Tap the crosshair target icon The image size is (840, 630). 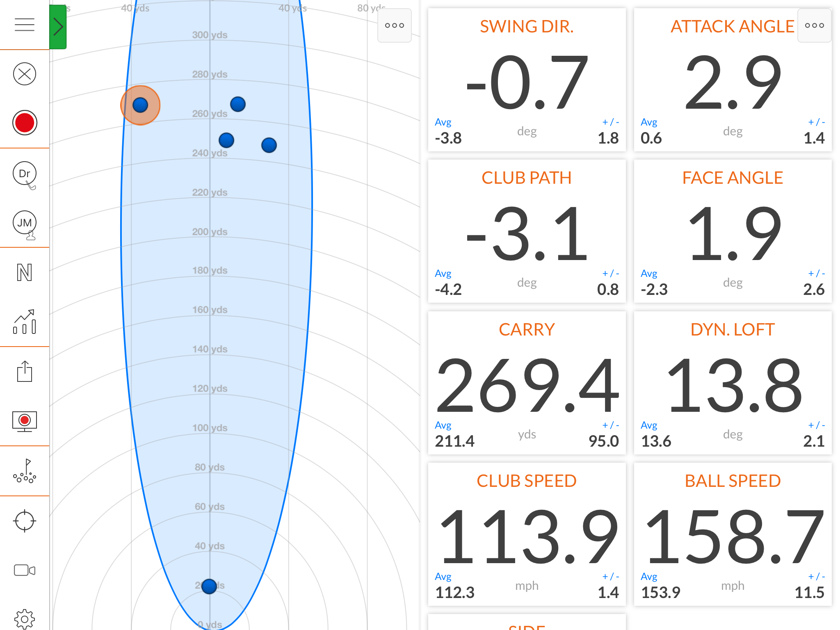tap(25, 521)
